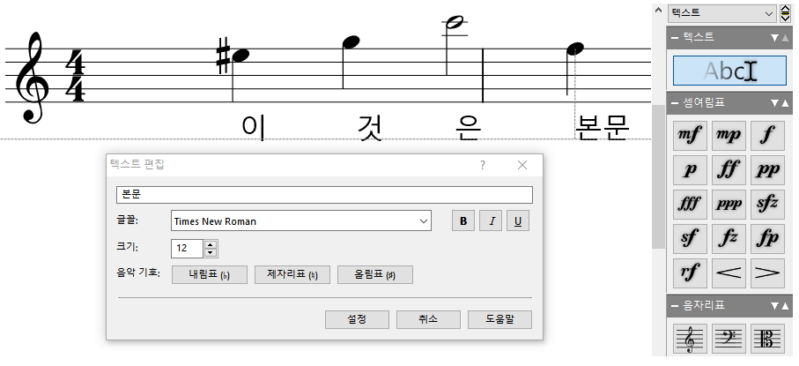The width and height of the screenshot is (799, 366).
Task: Toggle italic (I) in text editor
Action: [491, 221]
